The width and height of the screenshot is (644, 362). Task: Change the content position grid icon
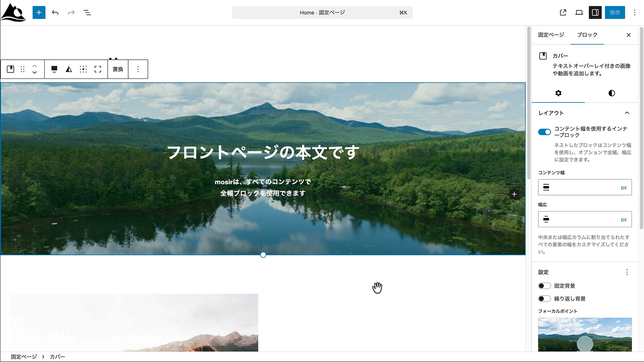point(83,69)
